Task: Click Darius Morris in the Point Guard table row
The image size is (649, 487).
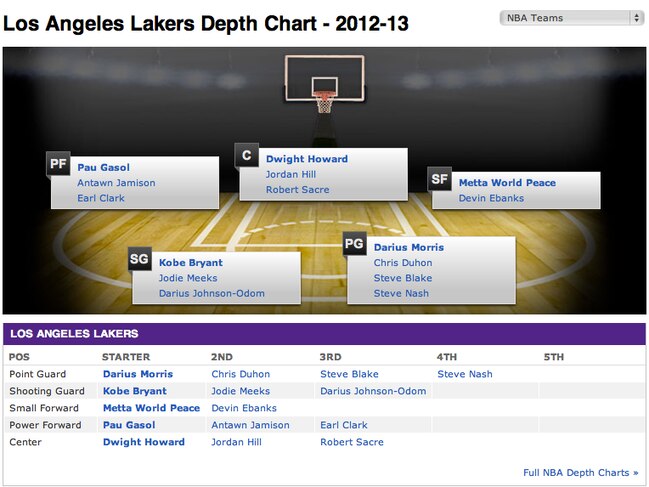Action: pos(138,374)
